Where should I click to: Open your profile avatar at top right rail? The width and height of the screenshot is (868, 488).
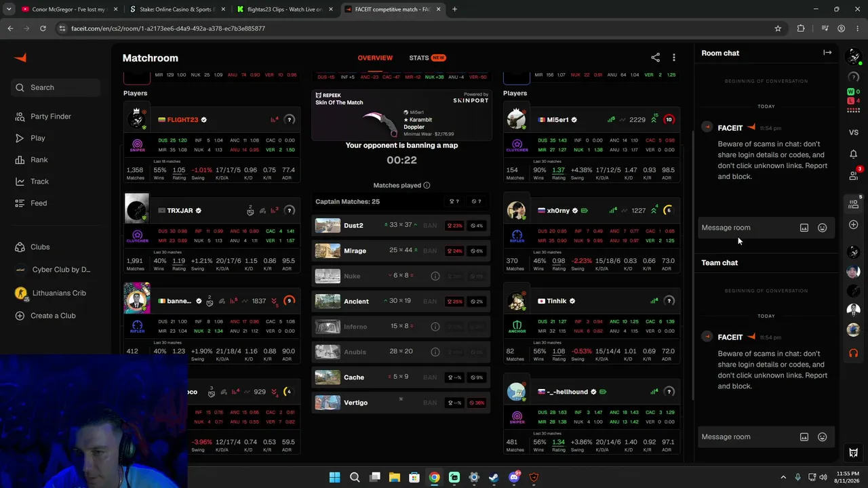[x=853, y=58]
